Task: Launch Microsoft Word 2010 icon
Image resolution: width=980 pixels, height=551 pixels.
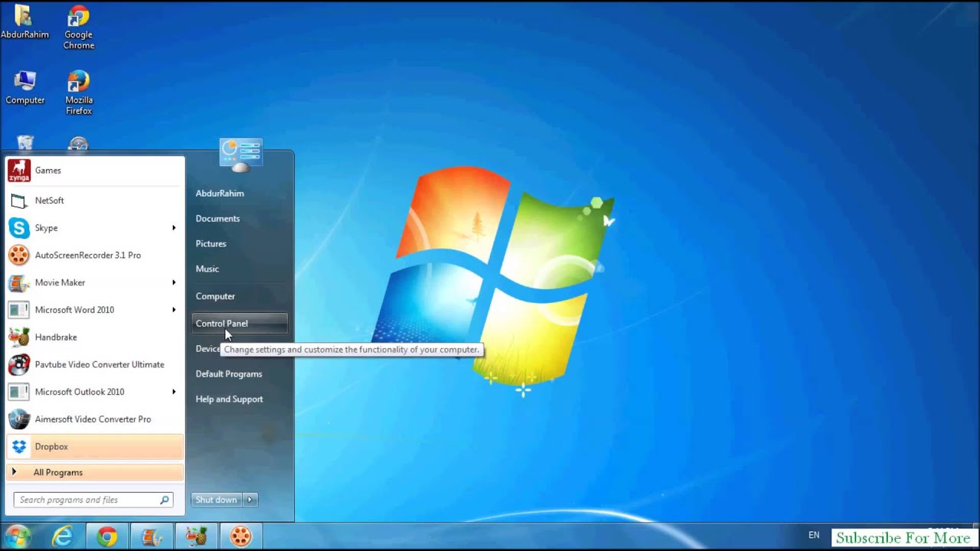Action: pos(19,310)
